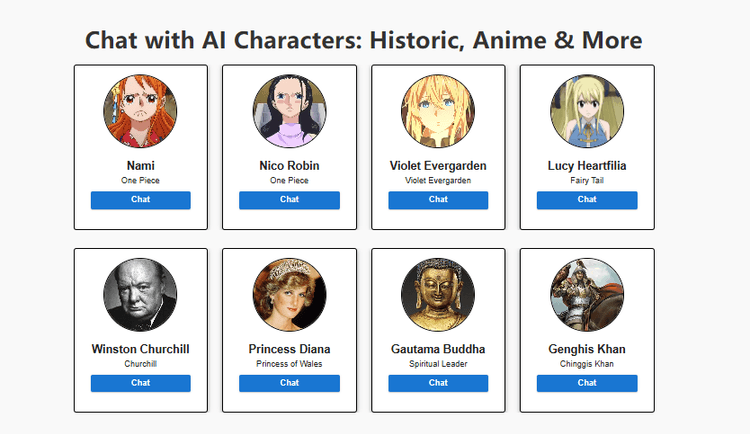
Task: Open chat with Lucy Heartfilia
Action: pyautogui.click(x=587, y=200)
